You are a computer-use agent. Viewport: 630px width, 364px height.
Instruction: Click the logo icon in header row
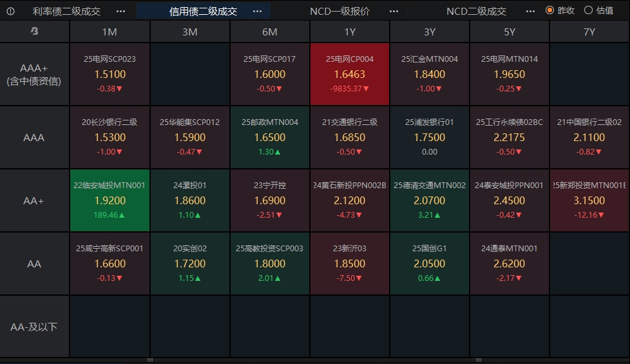35,31
